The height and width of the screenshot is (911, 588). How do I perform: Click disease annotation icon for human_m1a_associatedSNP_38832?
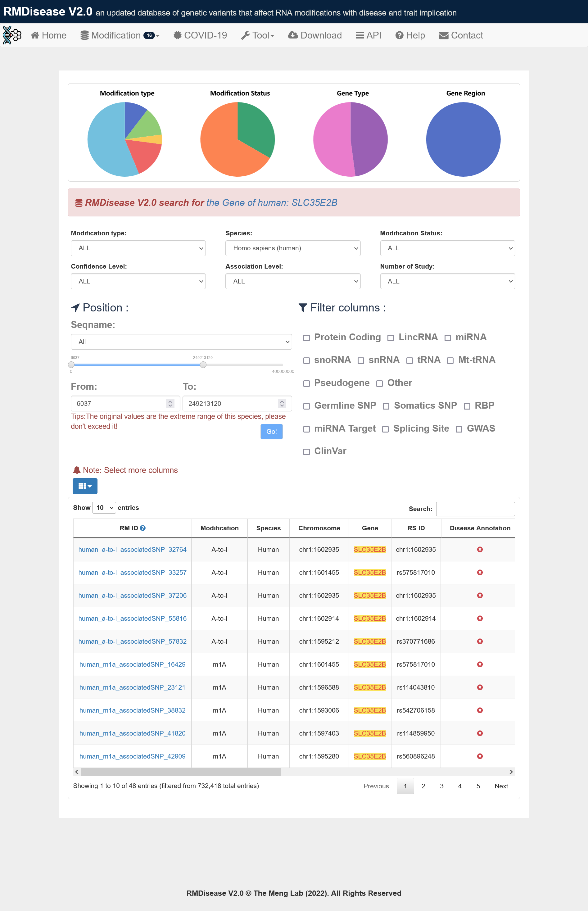tap(480, 710)
